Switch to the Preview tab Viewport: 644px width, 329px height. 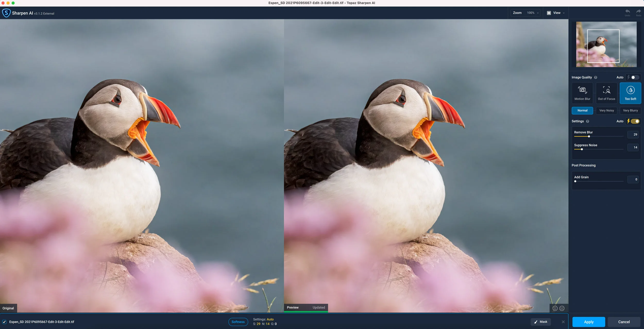[292, 307]
